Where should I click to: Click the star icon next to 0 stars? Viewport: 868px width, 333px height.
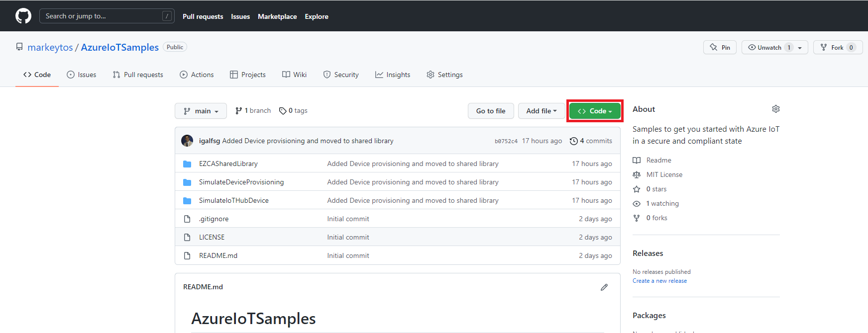(x=637, y=189)
